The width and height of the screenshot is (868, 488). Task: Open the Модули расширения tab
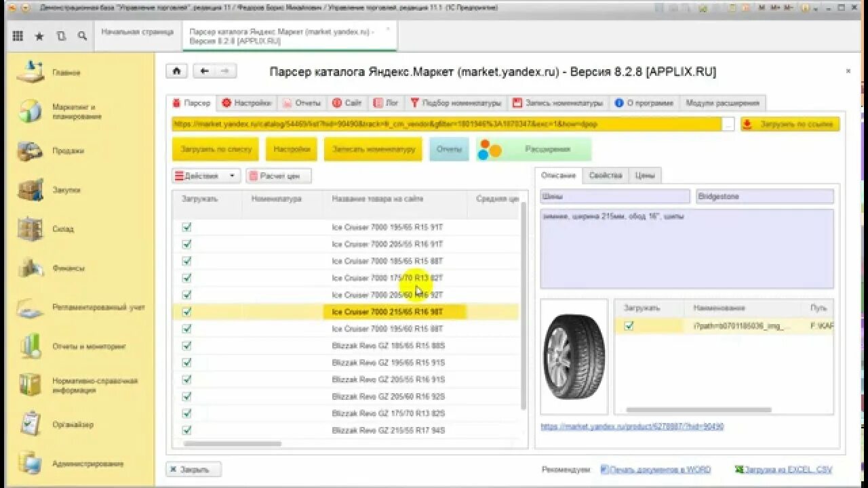click(723, 103)
